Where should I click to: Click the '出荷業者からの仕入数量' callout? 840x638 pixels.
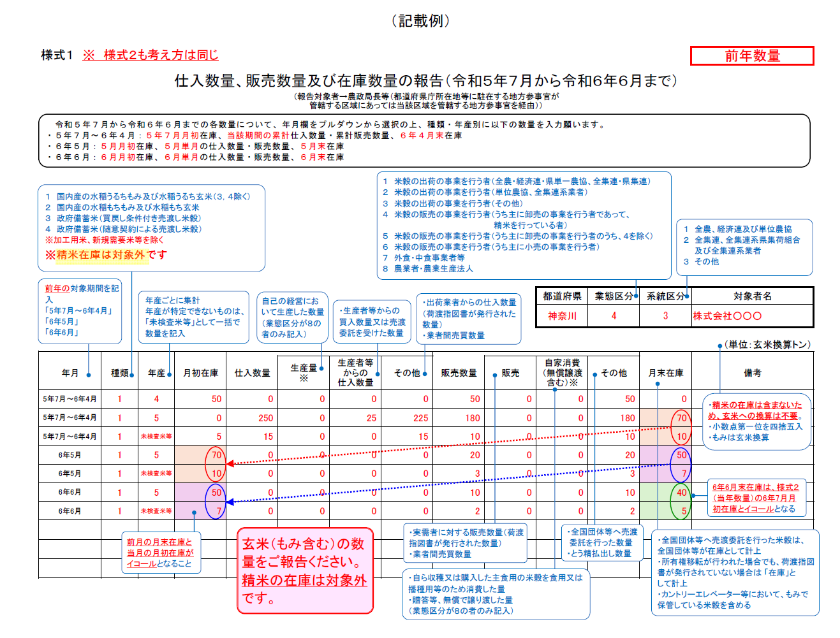(x=469, y=318)
